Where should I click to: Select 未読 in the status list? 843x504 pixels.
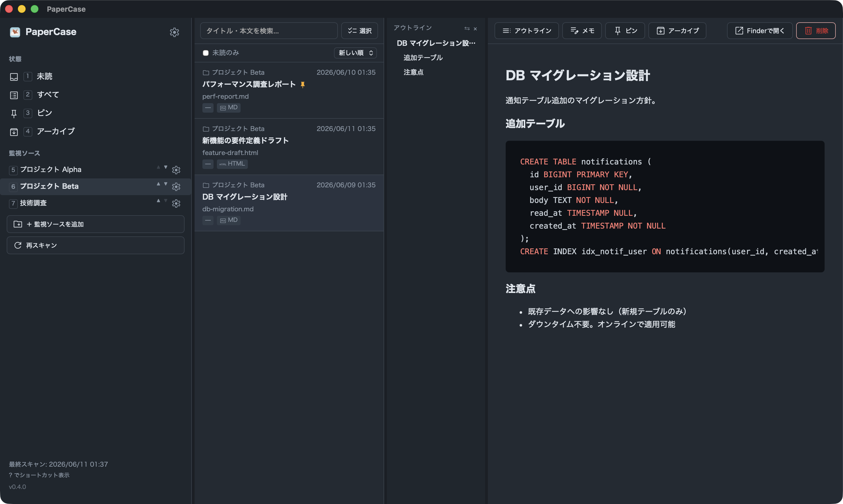tap(96, 76)
